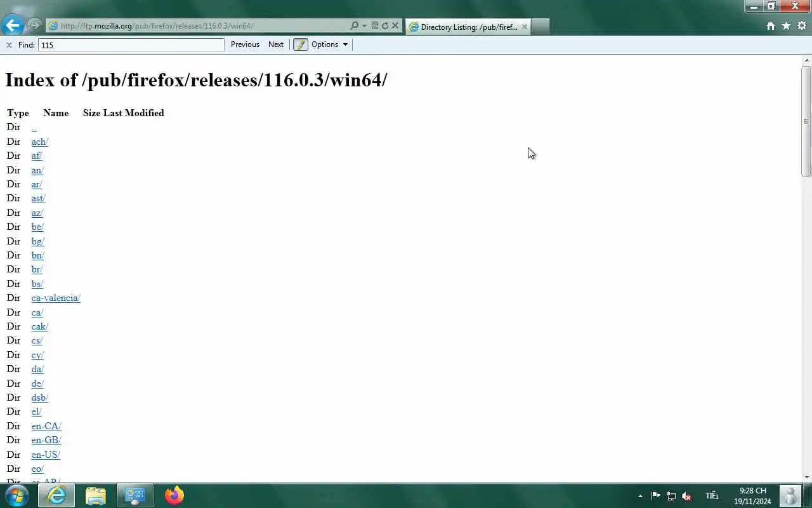The height and width of the screenshot is (508, 812).
Task: Open the dsb/ directory
Action: point(40,398)
